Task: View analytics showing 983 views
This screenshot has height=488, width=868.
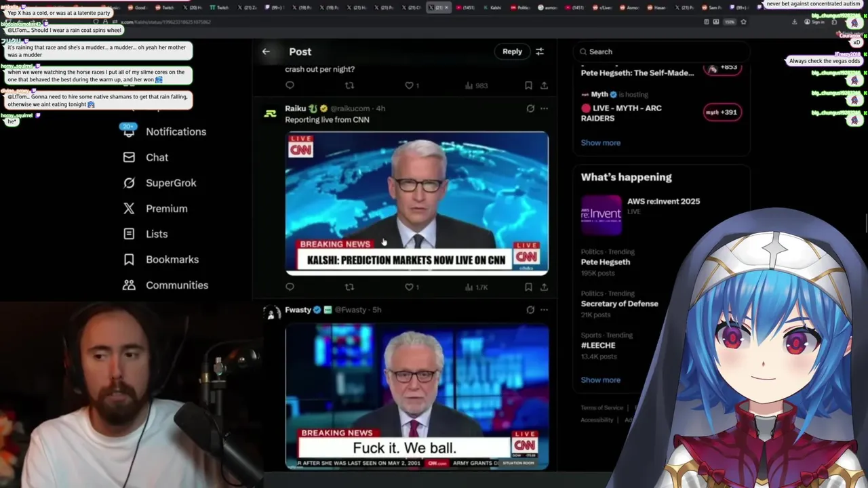Action: 476,85
